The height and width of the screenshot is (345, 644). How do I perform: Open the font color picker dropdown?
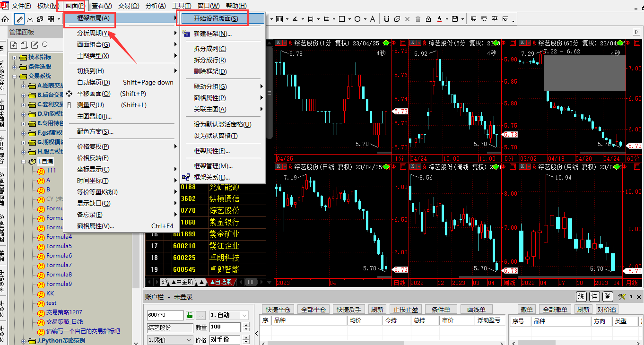point(447,19)
